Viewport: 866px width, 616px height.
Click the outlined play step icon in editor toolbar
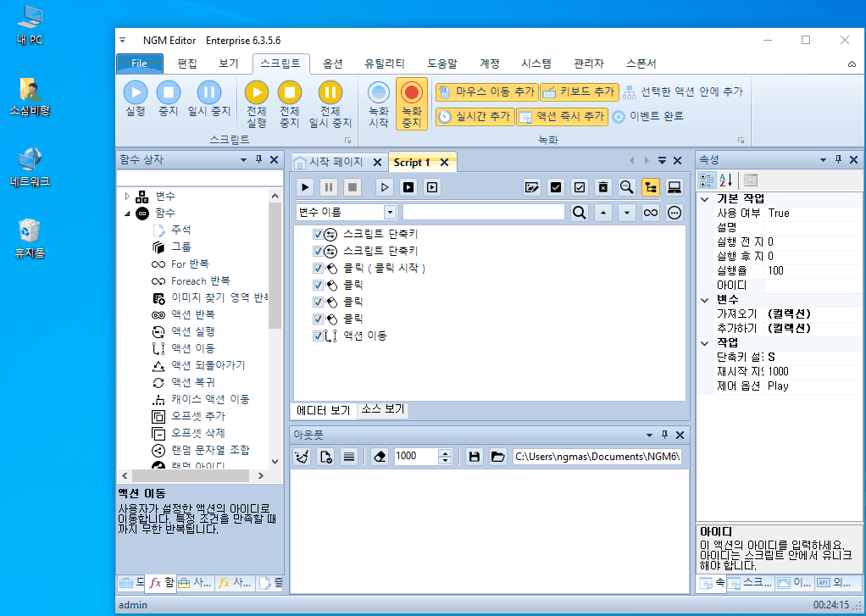(385, 187)
